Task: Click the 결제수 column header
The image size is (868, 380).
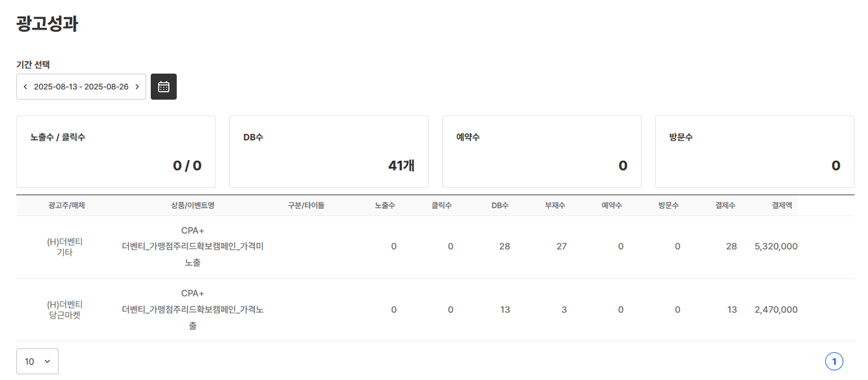Action: pos(724,204)
